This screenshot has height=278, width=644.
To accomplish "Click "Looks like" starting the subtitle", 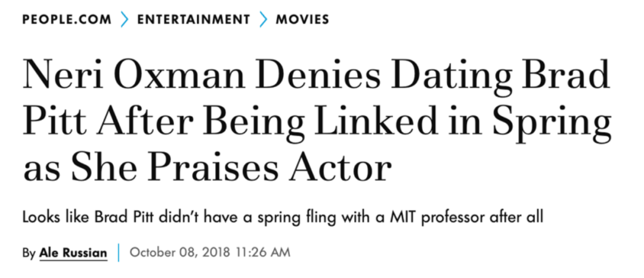I will (56, 217).
